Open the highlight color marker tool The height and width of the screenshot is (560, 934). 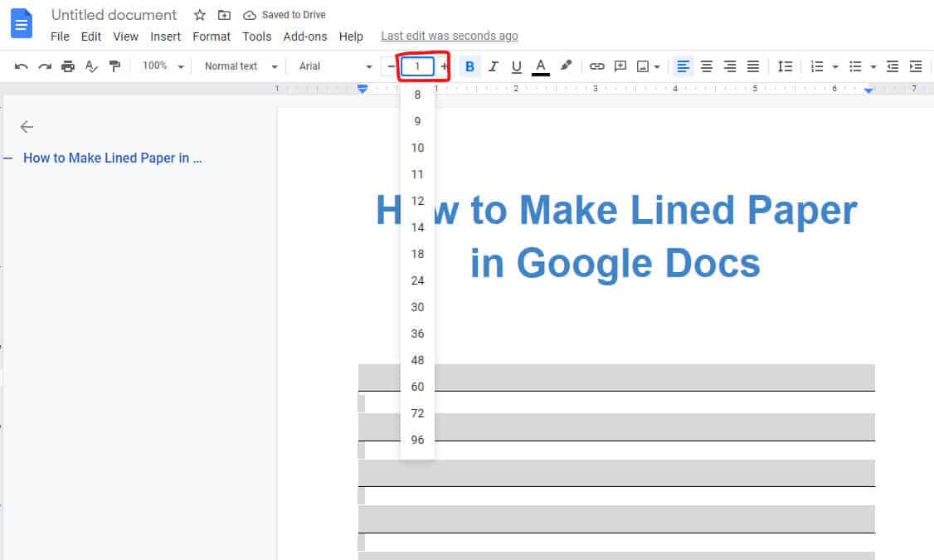pyautogui.click(x=565, y=66)
